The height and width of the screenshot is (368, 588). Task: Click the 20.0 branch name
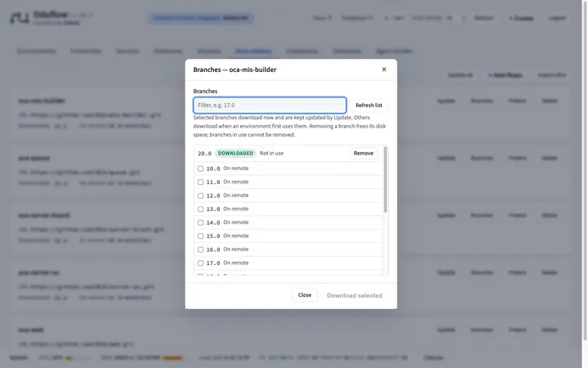pyautogui.click(x=205, y=154)
